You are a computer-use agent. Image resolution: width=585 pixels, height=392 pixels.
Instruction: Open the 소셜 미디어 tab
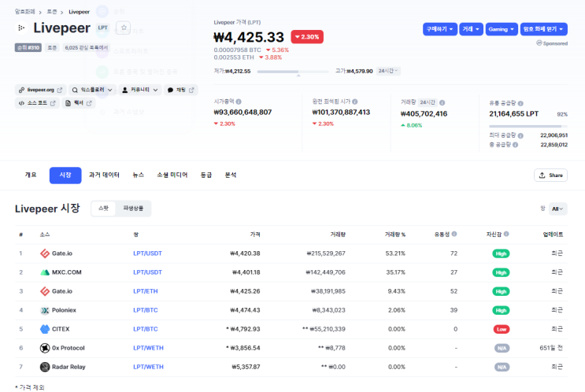[x=172, y=175]
